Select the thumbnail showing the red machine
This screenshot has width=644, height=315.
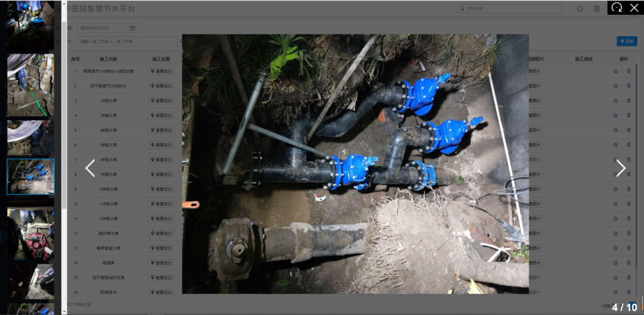point(30,234)
